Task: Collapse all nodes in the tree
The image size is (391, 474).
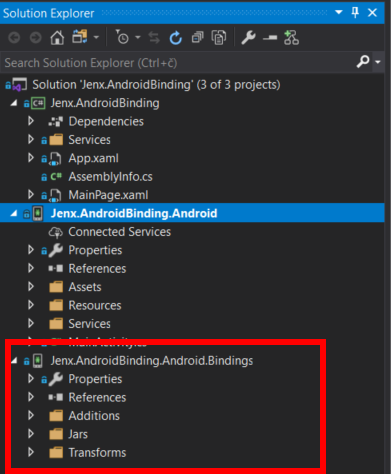Action: (x=197, y=38)
